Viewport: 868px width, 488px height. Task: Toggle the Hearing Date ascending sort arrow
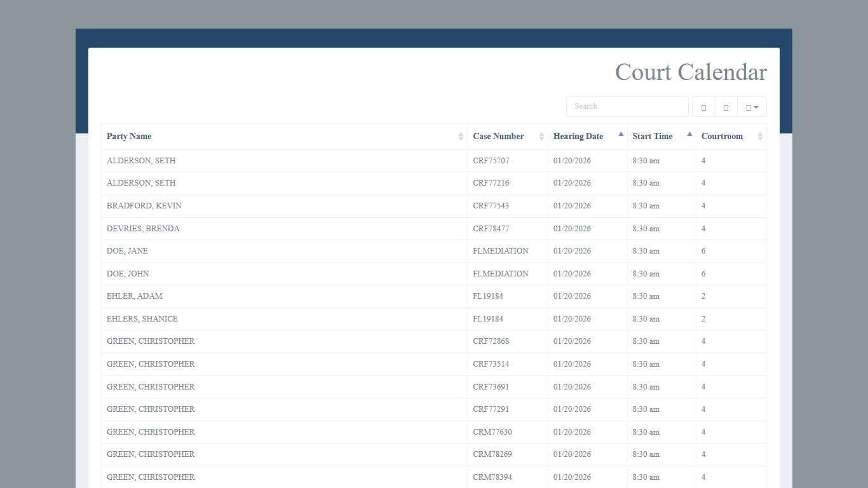tap(621, 135)
